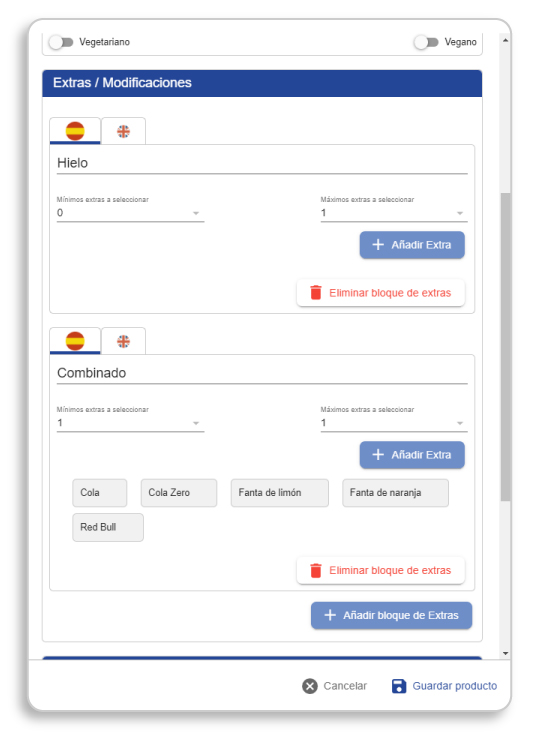This screenshot has height=741, width=539.
Task: Switch to the UK flag tab in the Combinado block
Action: (123, 341)
